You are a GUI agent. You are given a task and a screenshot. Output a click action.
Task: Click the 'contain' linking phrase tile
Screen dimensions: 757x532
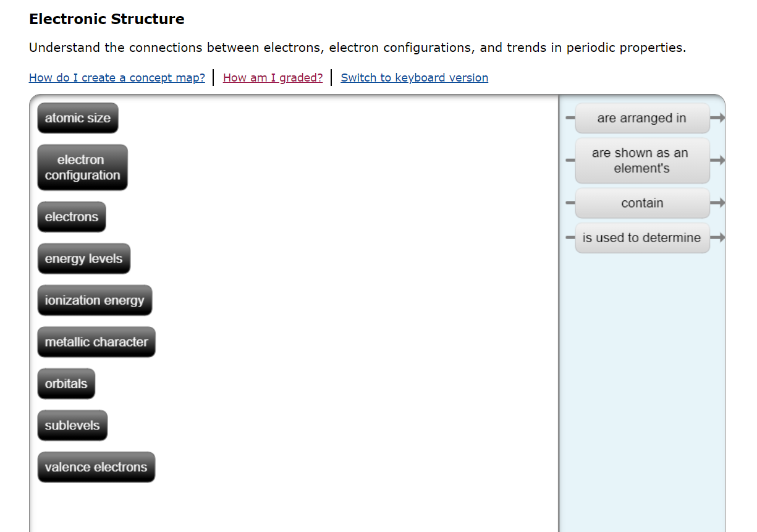pyautogui.click(x=642, y=203)
